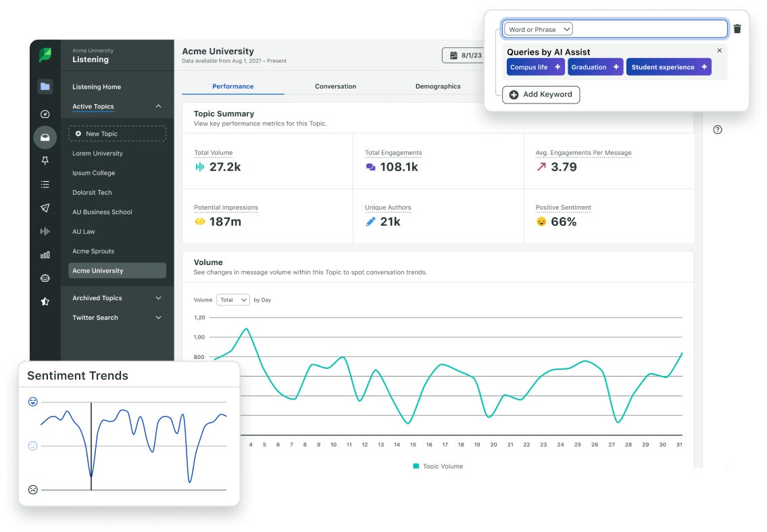Open the Reports bar chart icon
Viewport: 767px width, 532px height.
(44, 255)
